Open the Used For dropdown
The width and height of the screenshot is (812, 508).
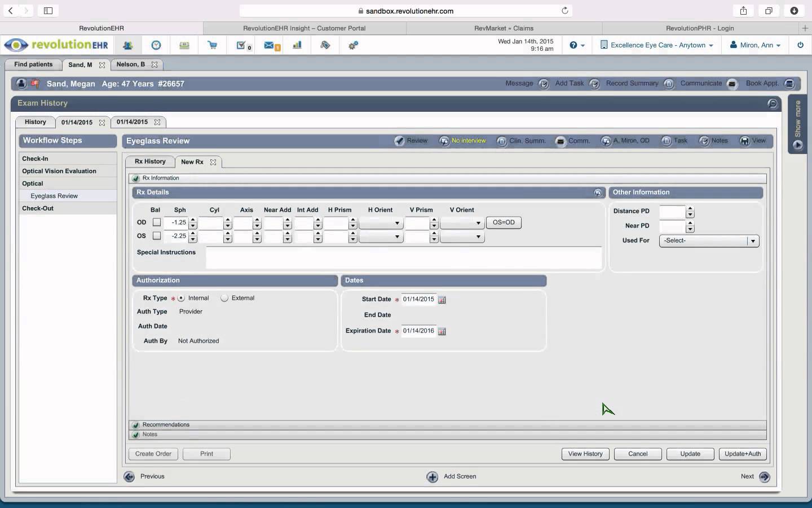tap(753, 241)
